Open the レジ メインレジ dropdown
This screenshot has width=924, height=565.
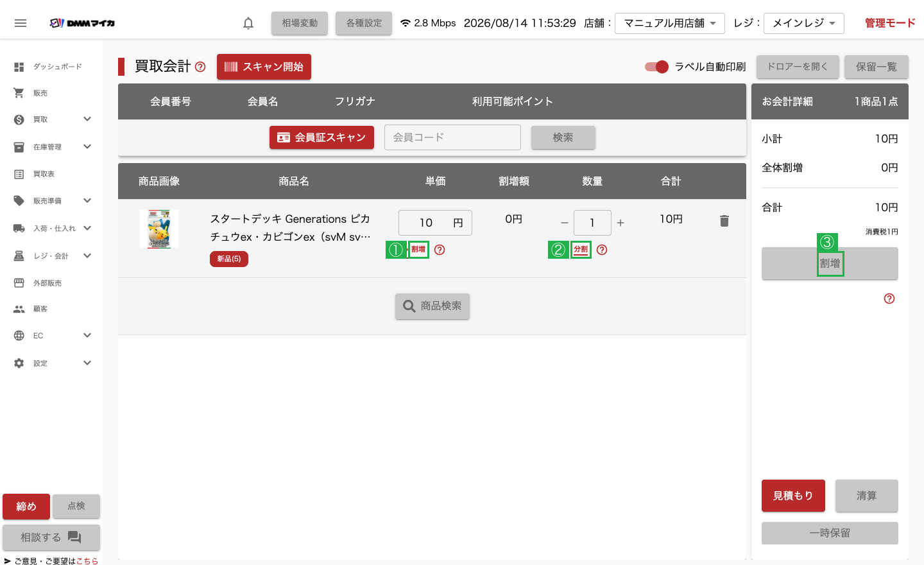pos(804,23)
